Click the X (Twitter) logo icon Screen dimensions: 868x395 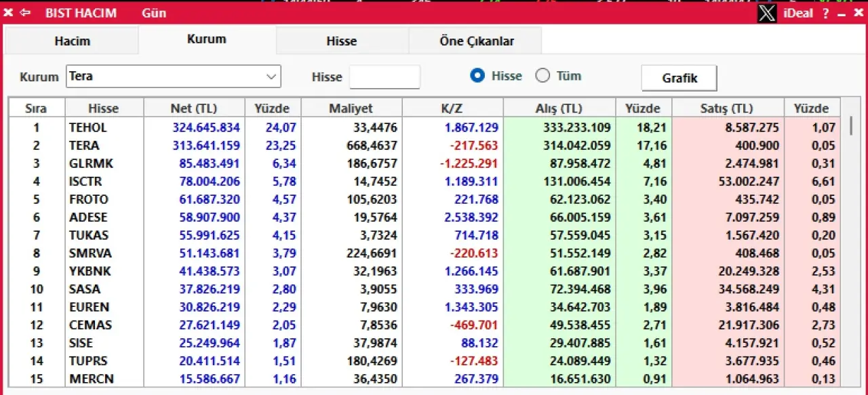point(766,13)
